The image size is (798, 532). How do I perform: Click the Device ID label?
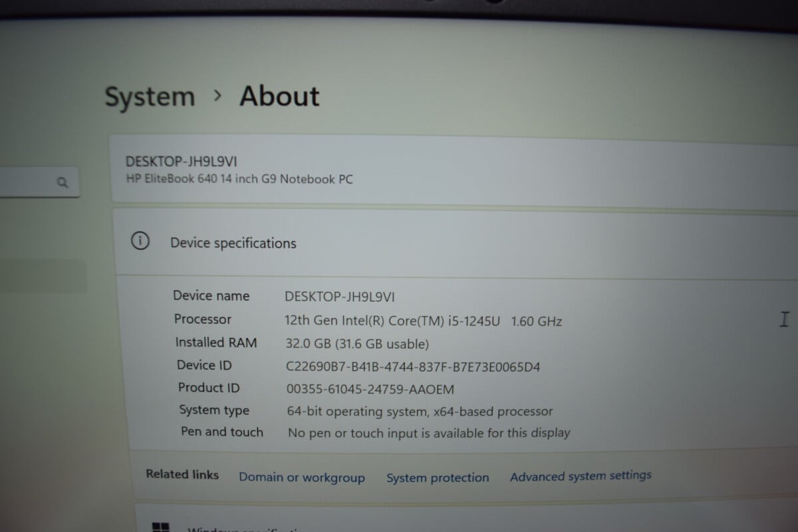(x=204, y=365)
